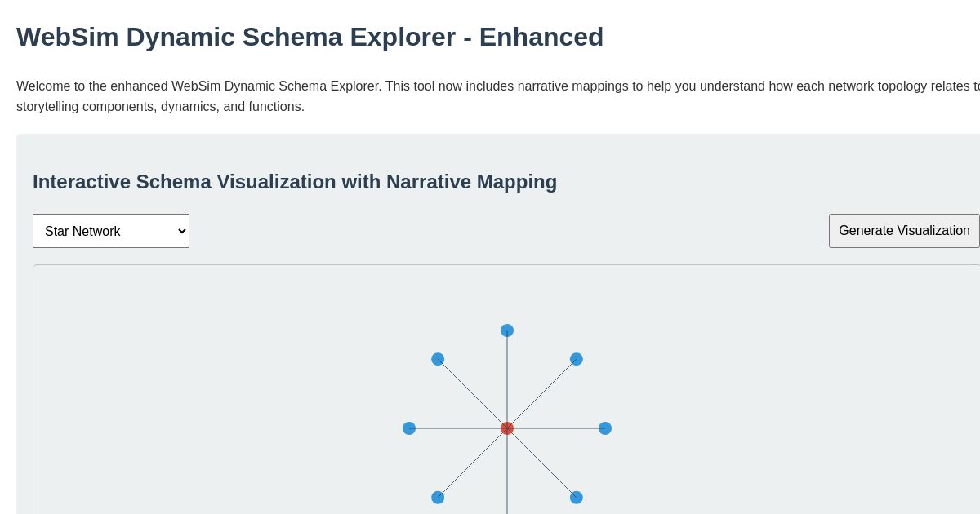Click the WebSim Dynamic Schema Explorer heading
Screen dimensions: 980x514
[x=310, y=37]
